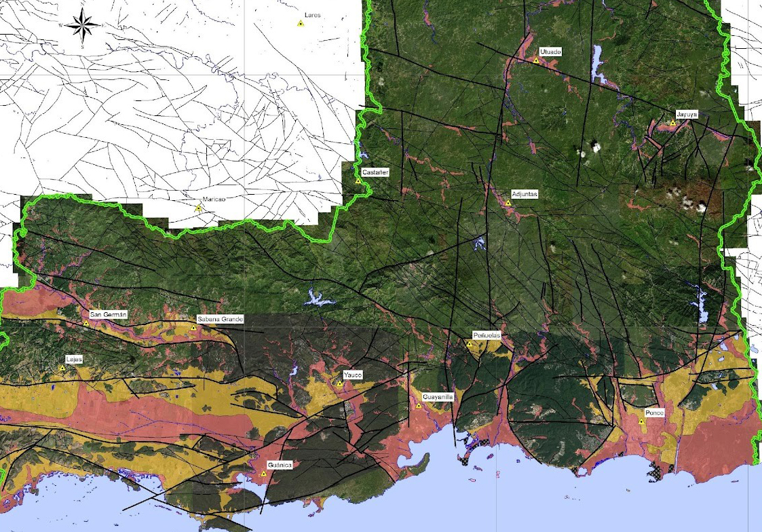Viewport: 762px width, 532px height.
Task: Click the Ponce yellow triangle marker
Action: tap(641, 421)
